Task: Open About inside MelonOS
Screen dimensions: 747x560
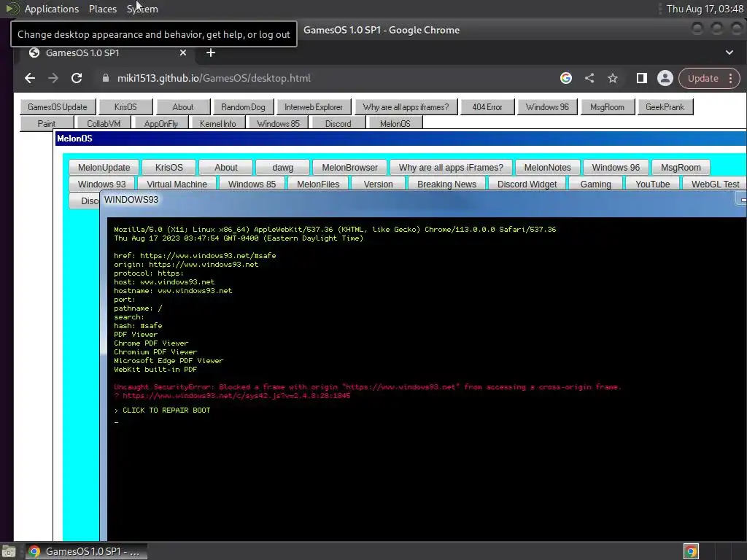Action: tap(226, 168)
